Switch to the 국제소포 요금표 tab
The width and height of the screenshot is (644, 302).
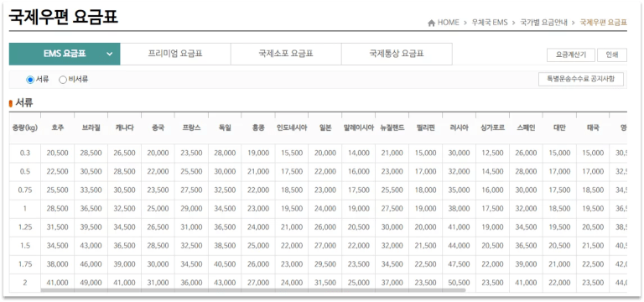click(x=286, y=54)
